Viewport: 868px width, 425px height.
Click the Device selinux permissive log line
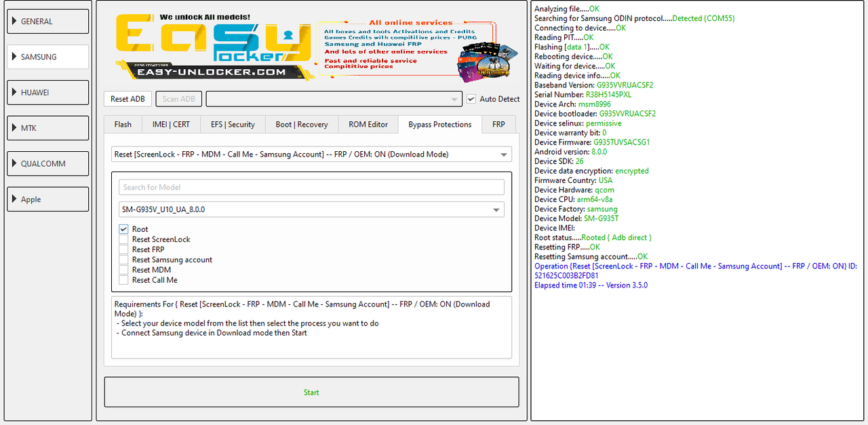[578, 123]
